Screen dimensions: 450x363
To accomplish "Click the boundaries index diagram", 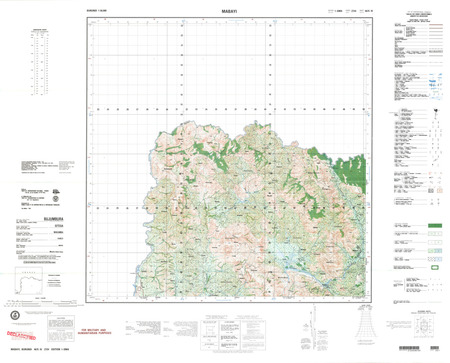I will [424, 326].
